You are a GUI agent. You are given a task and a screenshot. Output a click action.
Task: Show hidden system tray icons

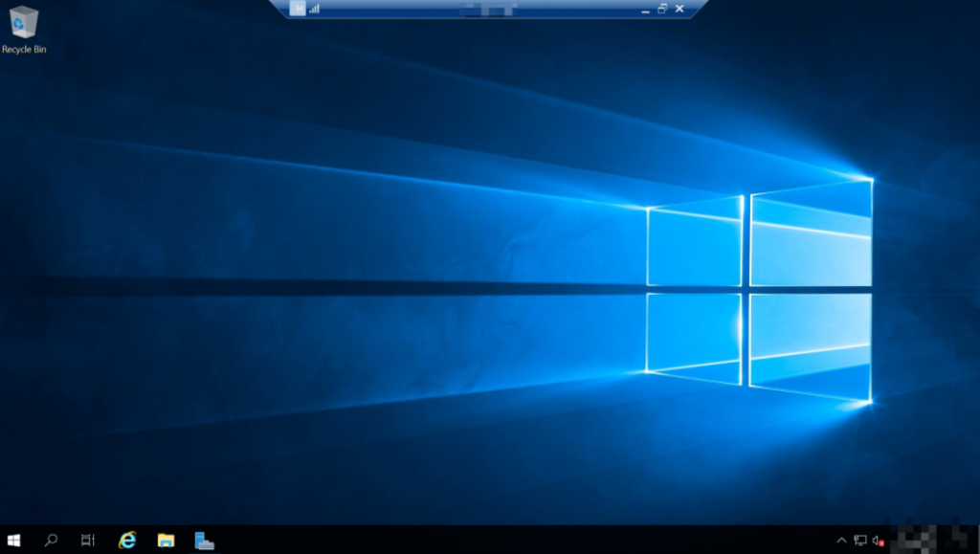(841, 541)
